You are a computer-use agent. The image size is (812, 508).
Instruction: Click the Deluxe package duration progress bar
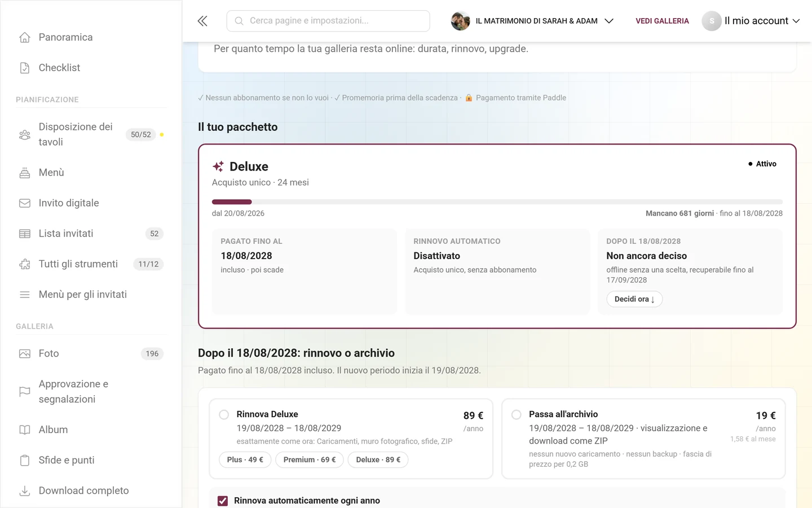point(497,202)
